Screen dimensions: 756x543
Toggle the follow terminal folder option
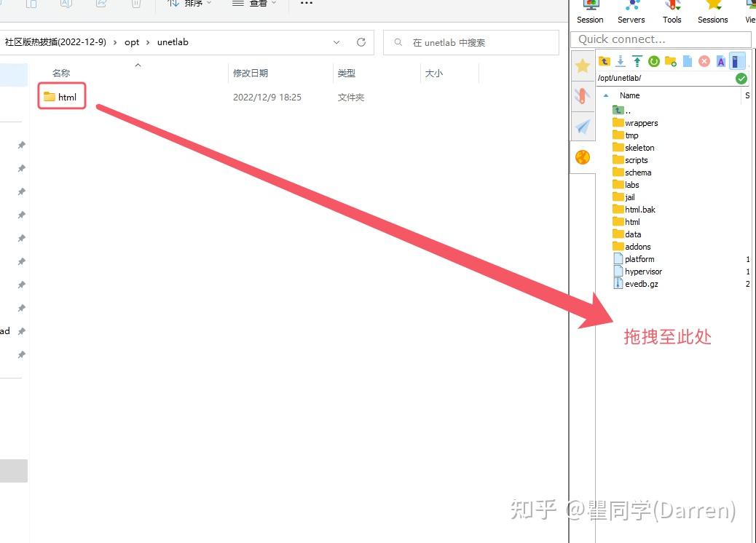[736, 61]
